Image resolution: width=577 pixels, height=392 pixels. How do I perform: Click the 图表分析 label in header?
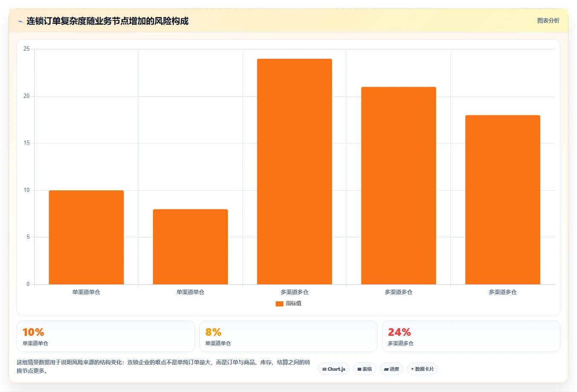coord(548,20)
